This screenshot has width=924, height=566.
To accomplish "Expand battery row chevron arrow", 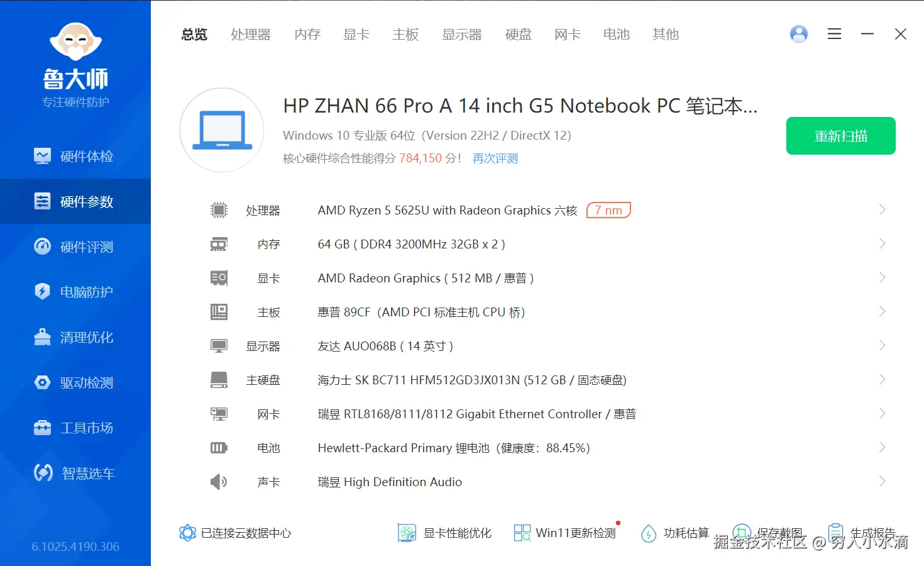I will (x=883, y=448).
